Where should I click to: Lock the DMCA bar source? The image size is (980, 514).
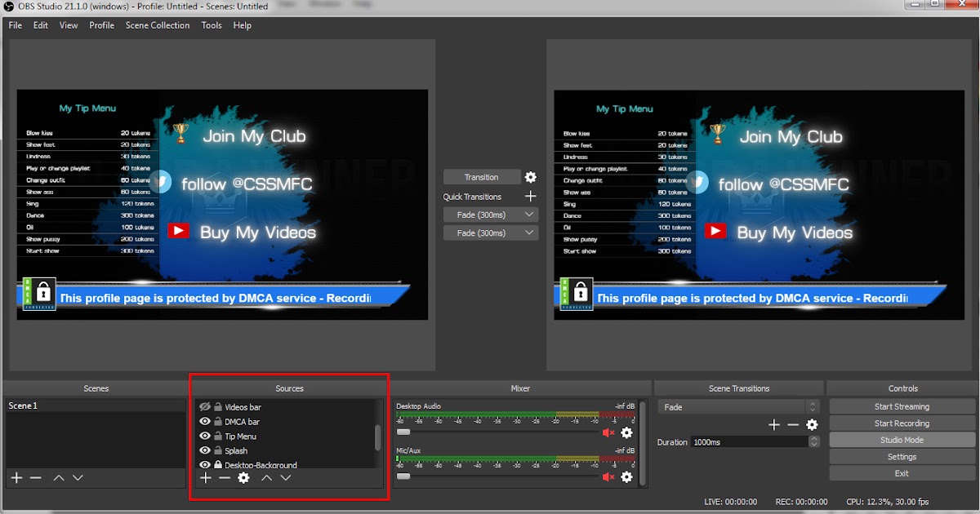(218, 422)
